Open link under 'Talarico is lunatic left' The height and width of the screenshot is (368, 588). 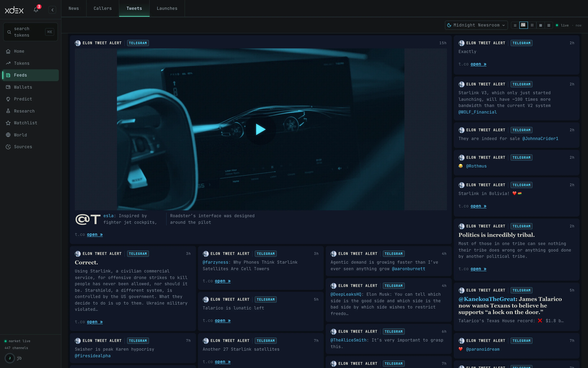point(223,321)
